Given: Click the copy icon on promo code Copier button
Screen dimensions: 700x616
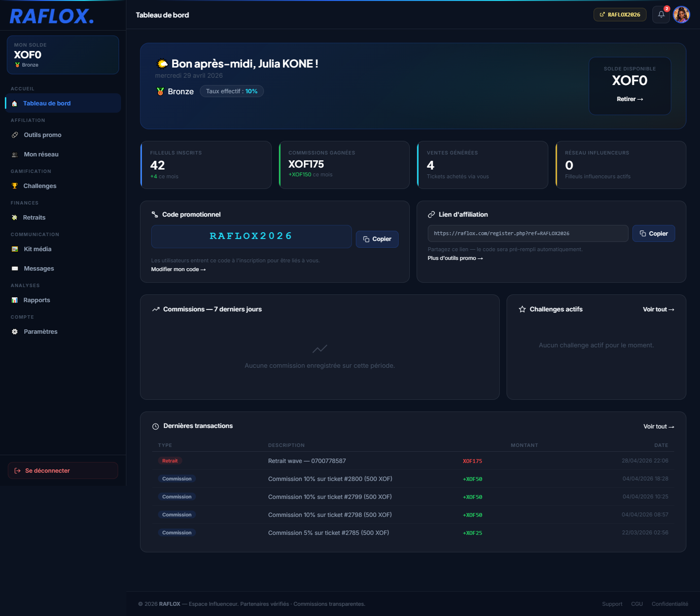Looking at the screenshot, I should [367, 239].
